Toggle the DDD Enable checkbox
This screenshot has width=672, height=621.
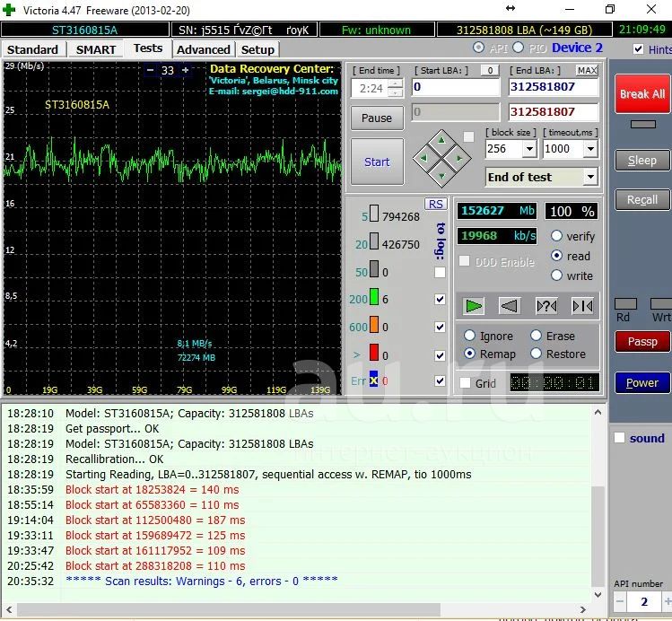coord(464,261)
